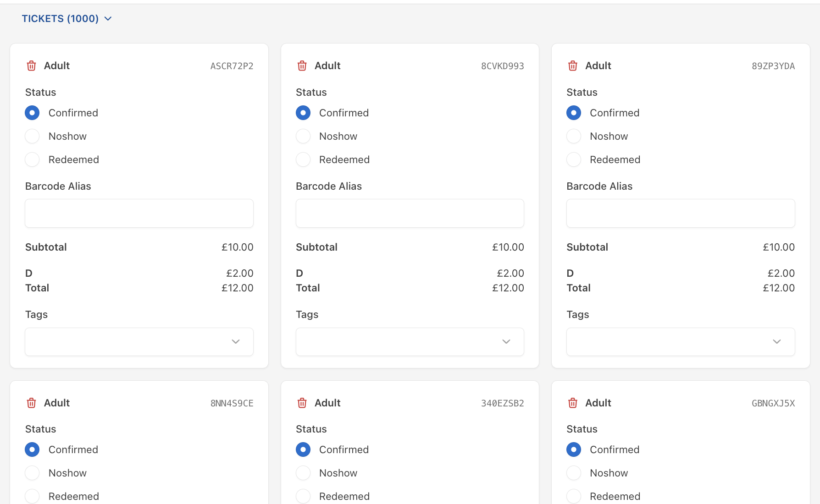This screenshot has width=820, height=504.
Task: Focus Barcode Alias field for ticket 89ZP3YDA
Action: pyautogui.click(x=681, y=213)
